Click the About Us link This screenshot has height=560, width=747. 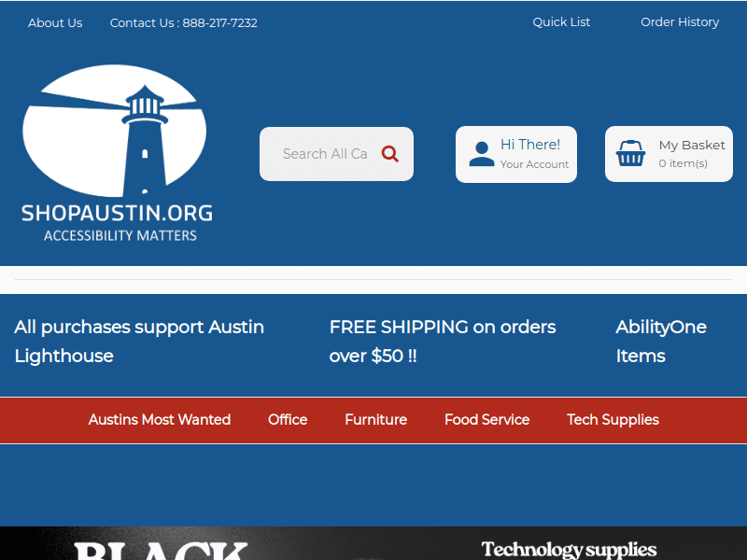[55, 22]
